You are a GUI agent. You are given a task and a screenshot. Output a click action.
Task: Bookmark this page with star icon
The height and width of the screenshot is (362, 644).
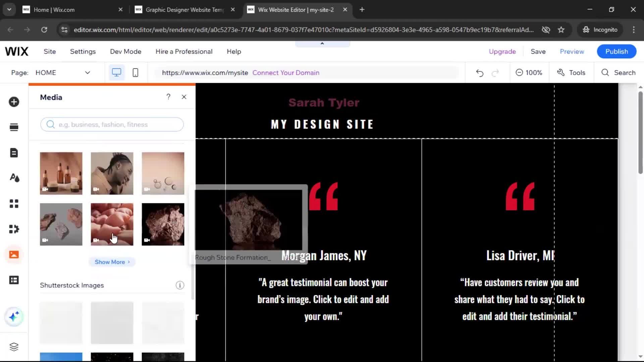(561, 30)
